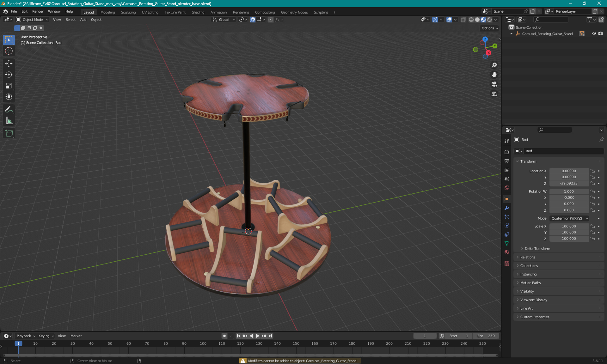
Task: Open the timeline Keying popover
Action: click(46, 336)
